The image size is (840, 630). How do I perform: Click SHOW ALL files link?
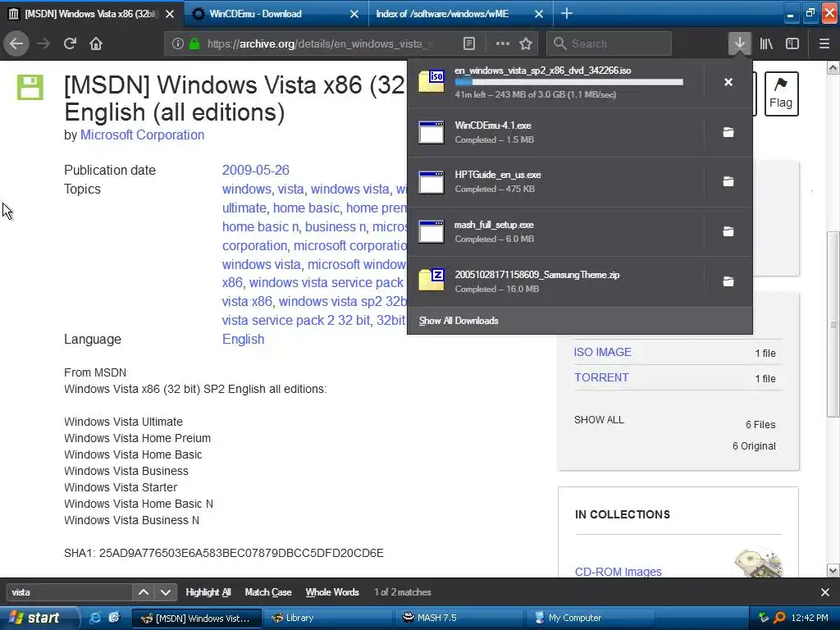(x=599, y=419)
